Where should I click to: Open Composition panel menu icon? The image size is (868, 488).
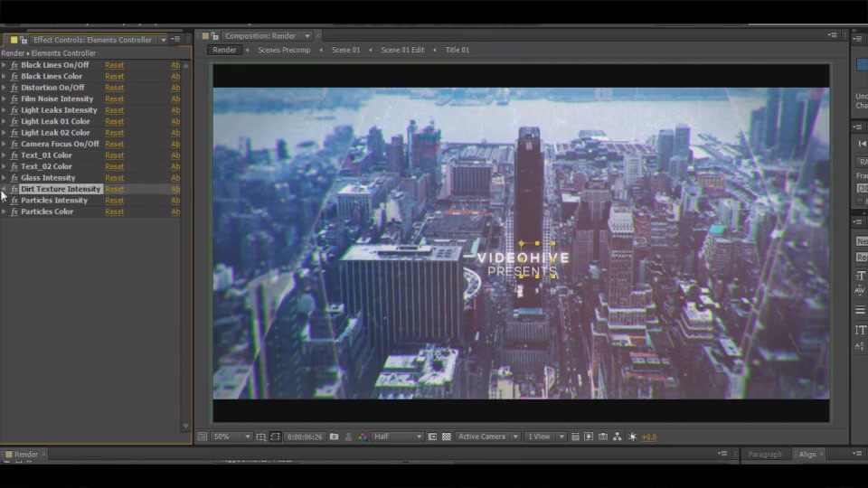click(x=832, y=35)
